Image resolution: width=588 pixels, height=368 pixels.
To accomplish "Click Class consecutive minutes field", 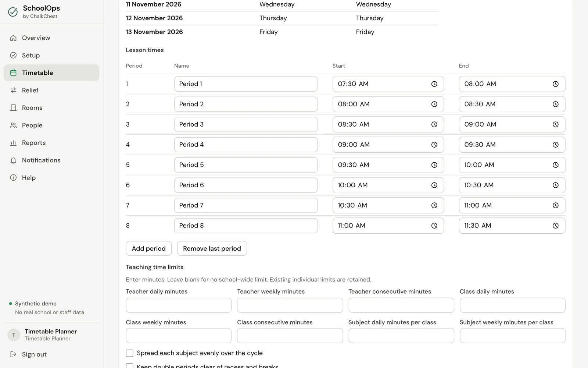I will click(290, 336).
